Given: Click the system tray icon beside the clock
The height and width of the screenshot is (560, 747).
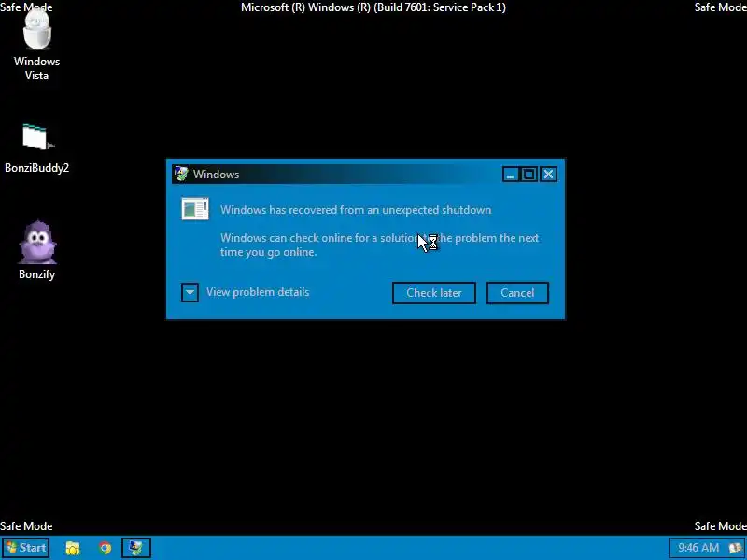Looking at the screenshot, I should [735, 548].
